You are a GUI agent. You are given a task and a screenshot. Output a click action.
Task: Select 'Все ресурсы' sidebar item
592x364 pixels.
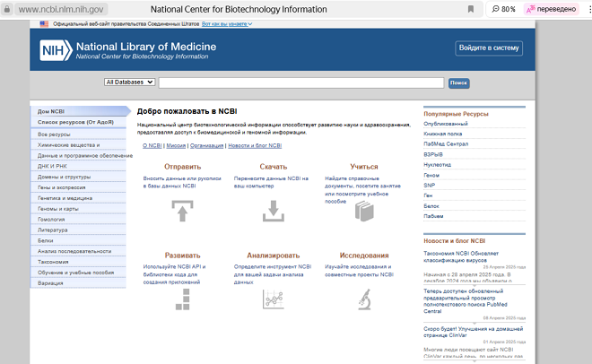point(78,134)
